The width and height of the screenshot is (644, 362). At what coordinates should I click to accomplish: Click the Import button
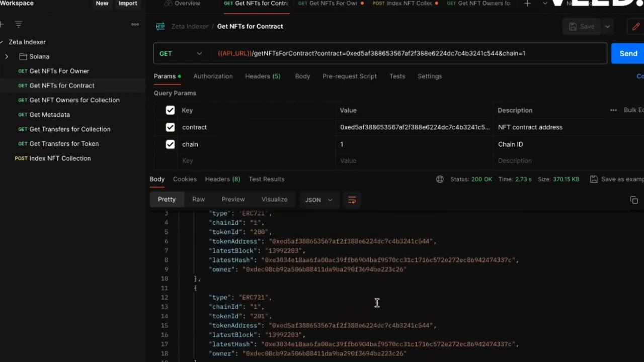[127, 4]
